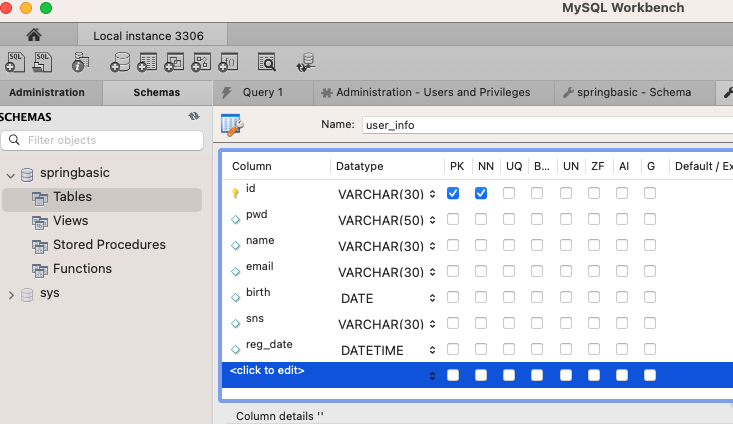Viewport: 733px width, 424px height.
Task: Open datatype dropdown in click to edit row
Action: [x=432, y=376]
